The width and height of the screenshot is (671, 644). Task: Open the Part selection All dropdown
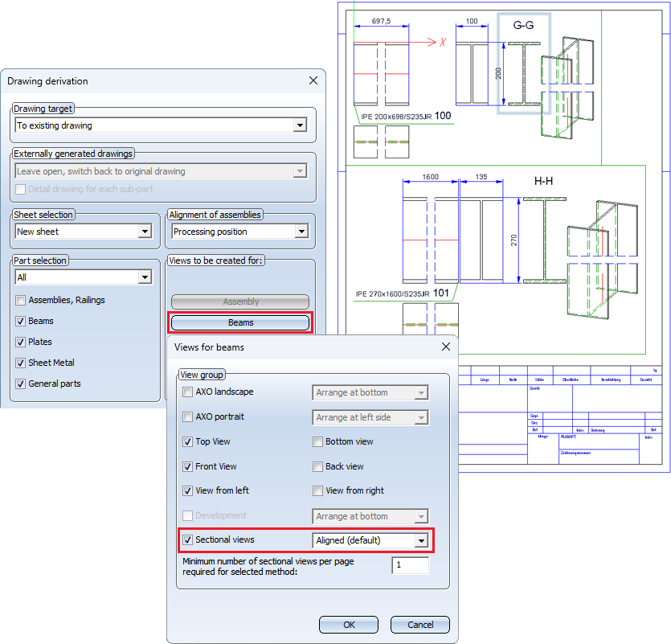[145, 277]
